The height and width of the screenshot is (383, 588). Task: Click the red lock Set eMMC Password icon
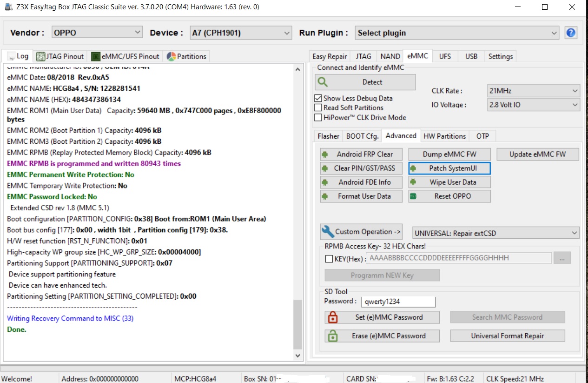pyautogui.click(x=332, y=317)
